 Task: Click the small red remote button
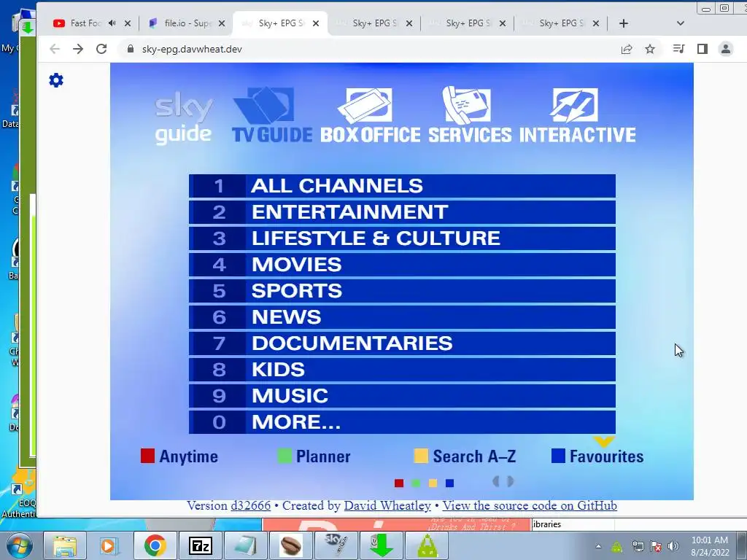[x=399, y=483]
